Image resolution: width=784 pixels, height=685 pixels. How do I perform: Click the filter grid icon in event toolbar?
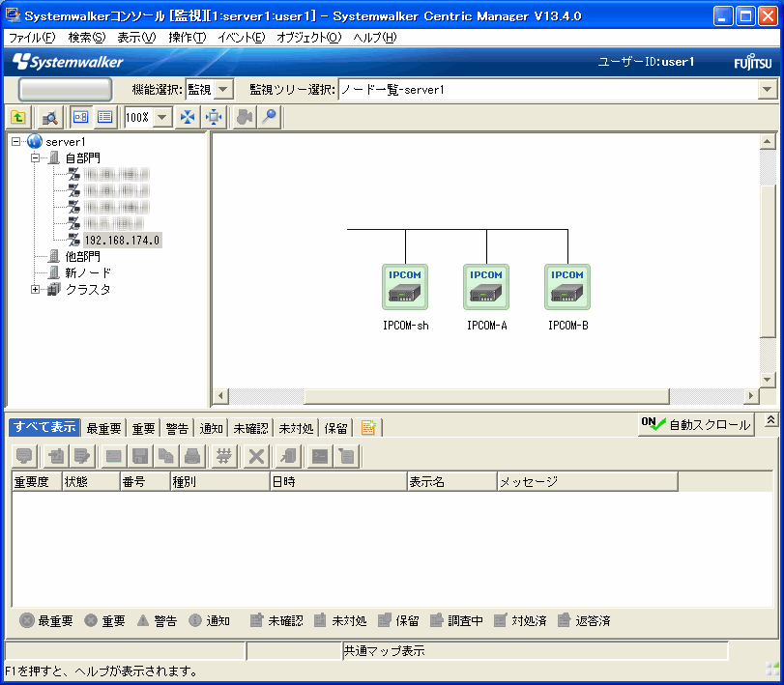pos(224,456)
